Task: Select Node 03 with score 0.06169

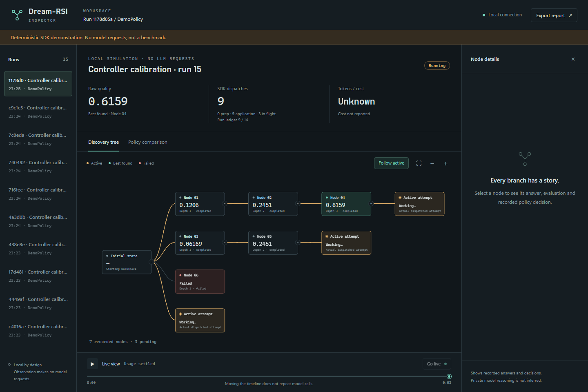Action: click(200, 243)
